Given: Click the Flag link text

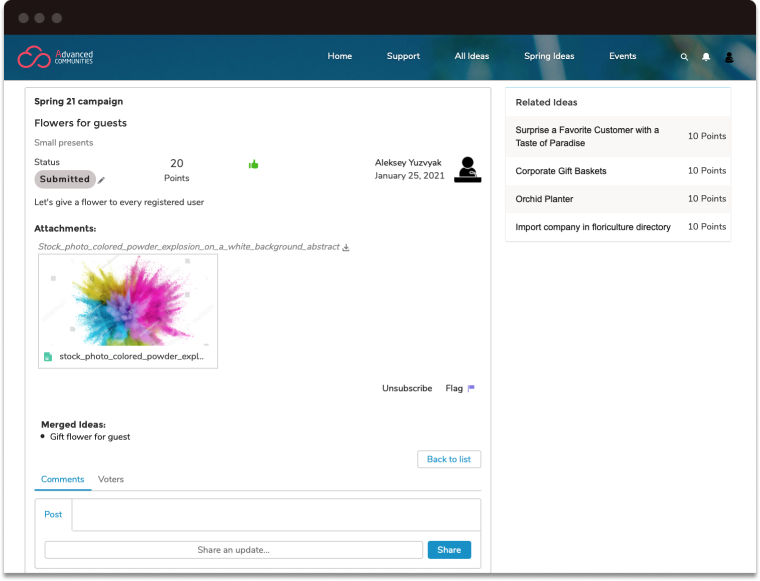Looking at the screenshot, I should coord(454,388).
